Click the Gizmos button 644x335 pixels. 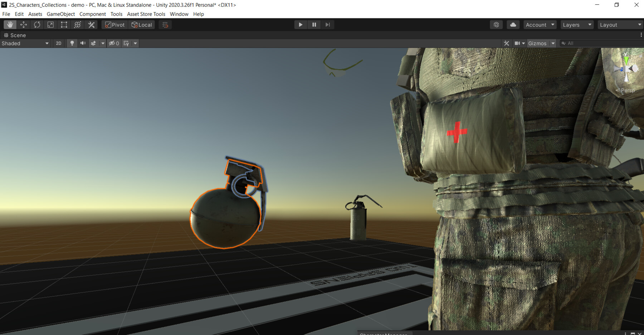pos(537,43)
